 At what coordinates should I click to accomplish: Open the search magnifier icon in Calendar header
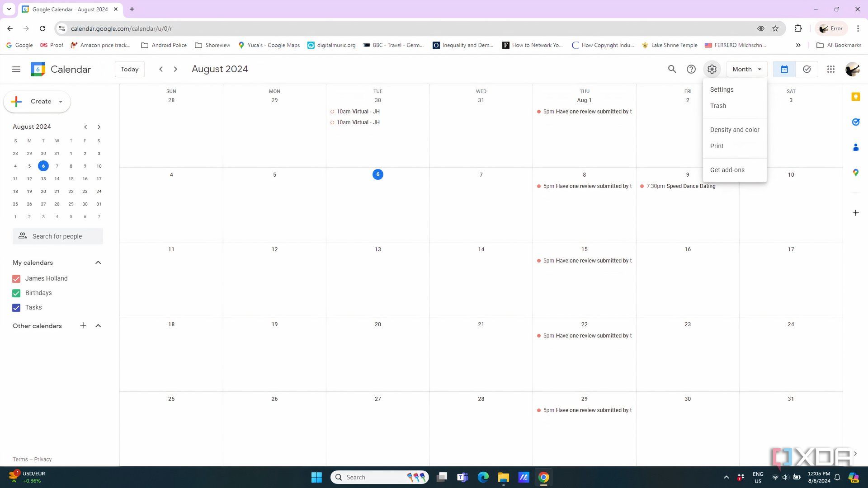pyautogui.click(x=672, y=69)
